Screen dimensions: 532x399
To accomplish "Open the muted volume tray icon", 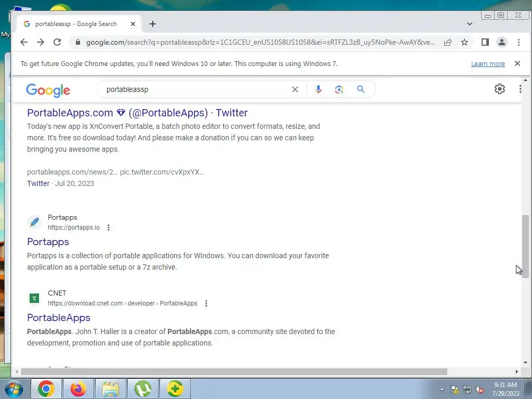I will 480,390.
